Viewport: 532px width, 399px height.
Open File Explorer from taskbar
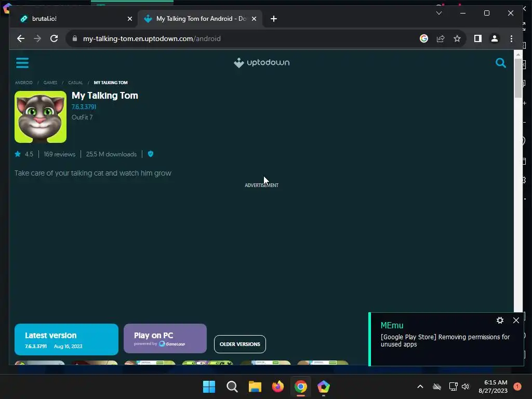[x=255, y=387]
